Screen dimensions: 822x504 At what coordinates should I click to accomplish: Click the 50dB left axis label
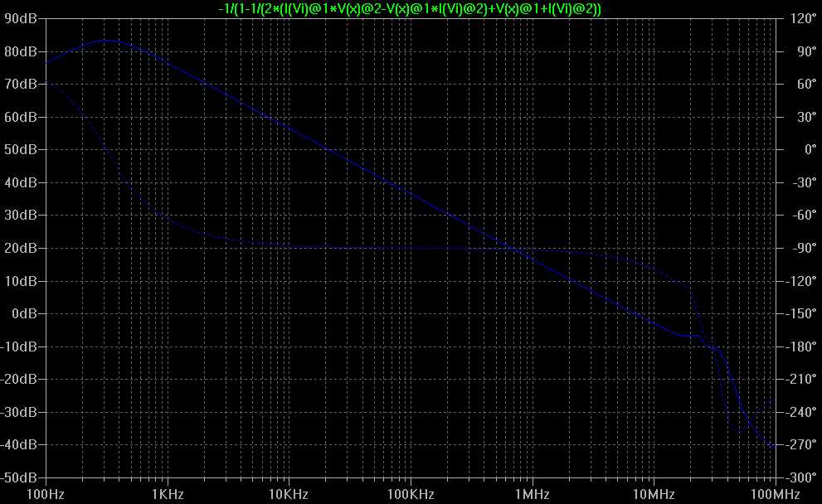point(21,149)
